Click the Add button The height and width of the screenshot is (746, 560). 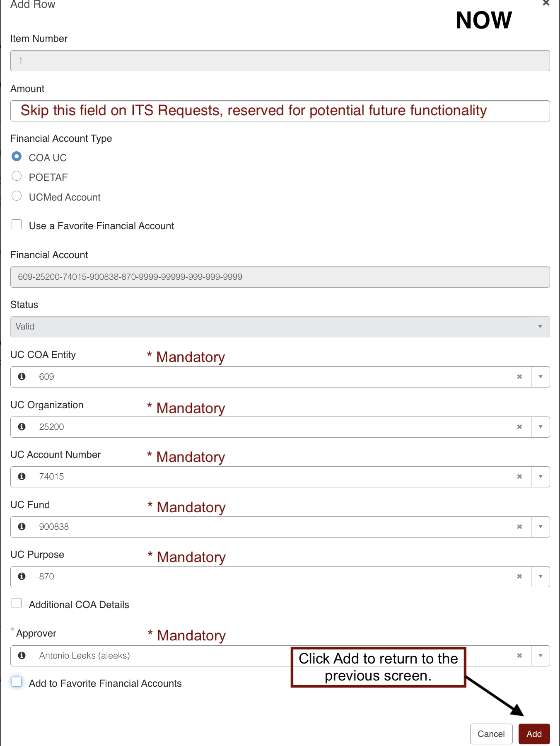click(534, 734)
